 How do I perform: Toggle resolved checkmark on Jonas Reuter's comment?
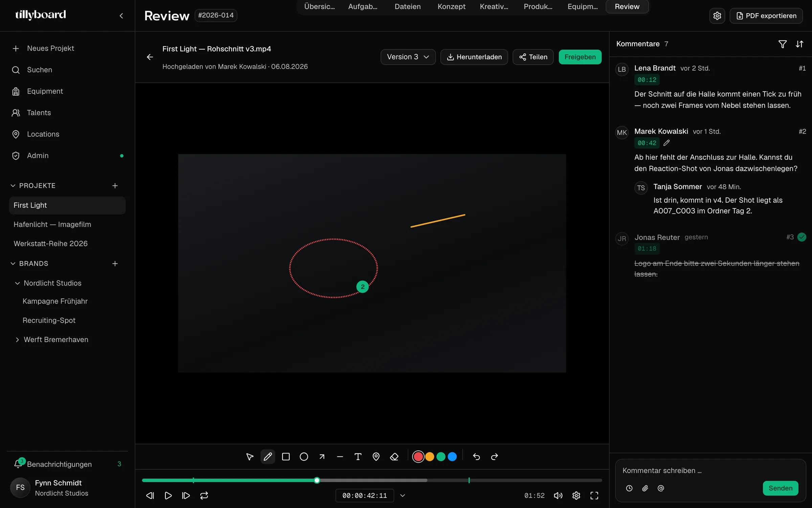click(x=802, y=237)
